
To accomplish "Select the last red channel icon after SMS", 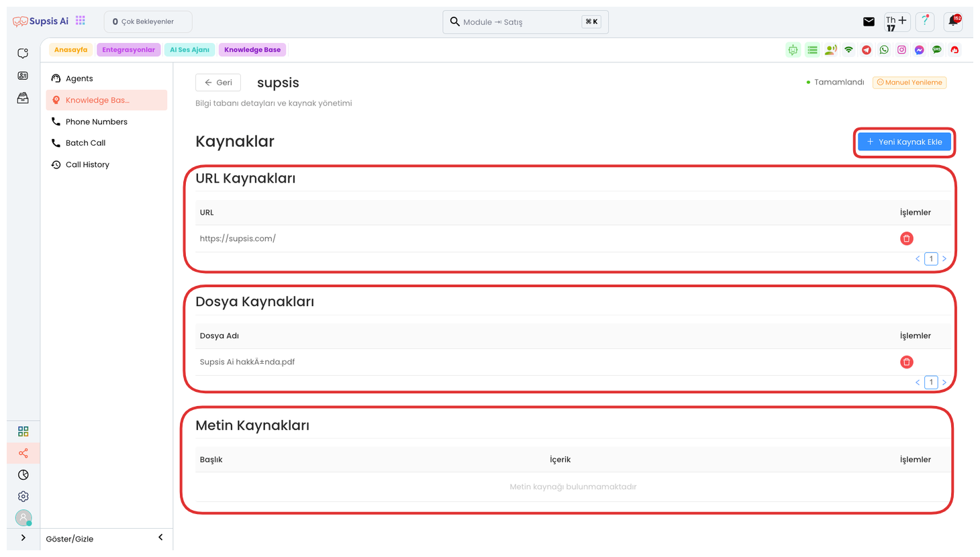I will 954,50.
